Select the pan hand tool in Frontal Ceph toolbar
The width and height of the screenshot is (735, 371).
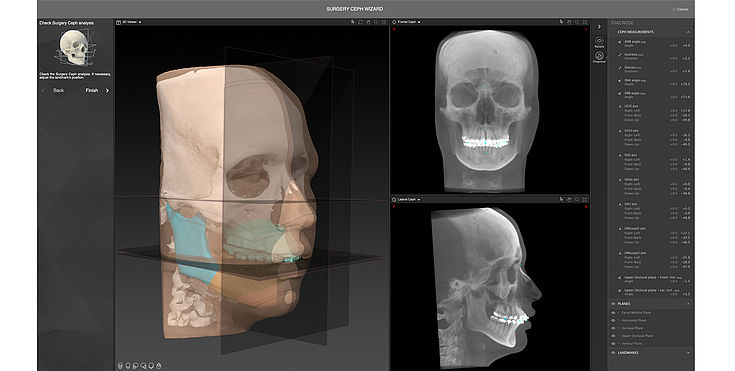[569, 22]
